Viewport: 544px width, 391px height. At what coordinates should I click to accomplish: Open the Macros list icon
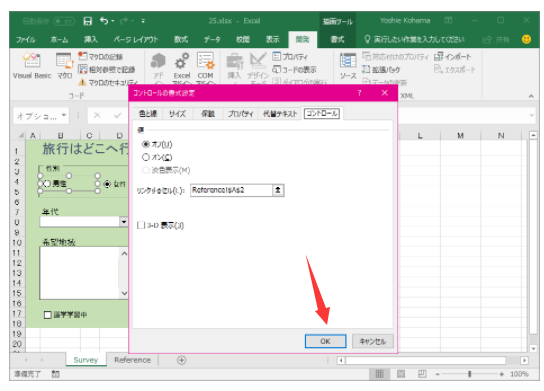pyautogui.click(x=65, y=65)
